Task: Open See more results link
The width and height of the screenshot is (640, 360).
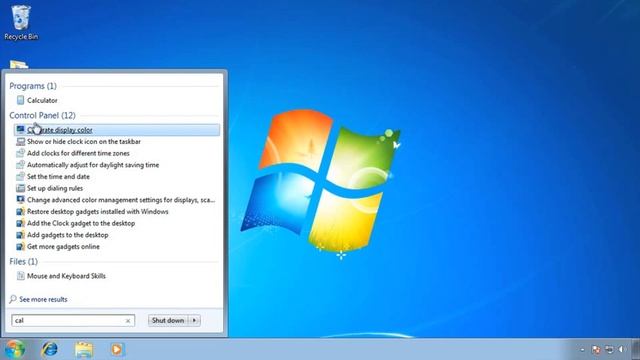Action: [43, 299]
